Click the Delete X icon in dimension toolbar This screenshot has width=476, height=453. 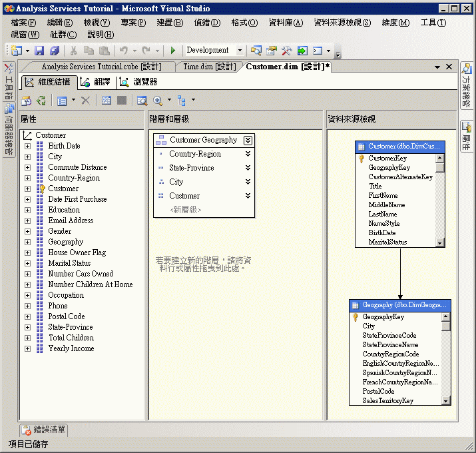click(86, 101)
